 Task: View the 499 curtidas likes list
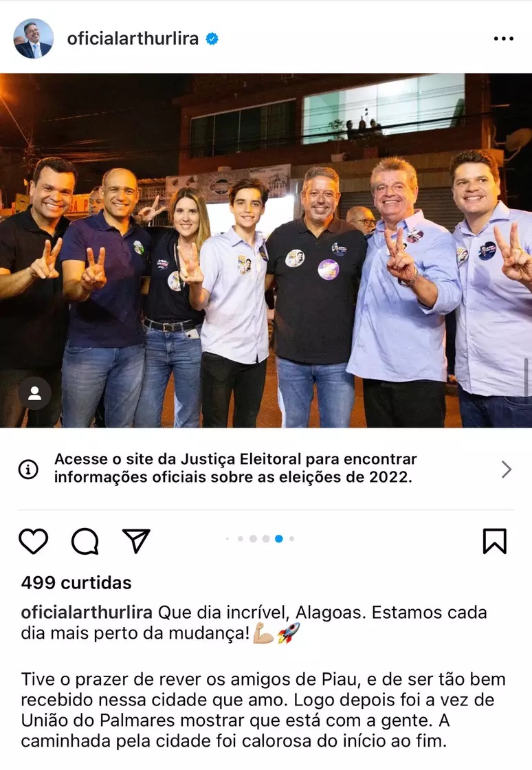click(76, 583)
